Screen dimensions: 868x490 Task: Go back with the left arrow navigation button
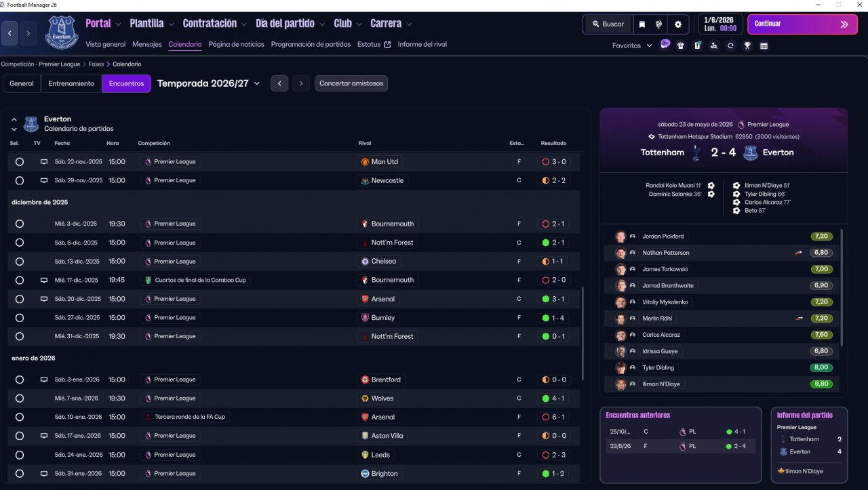[9, 33]
